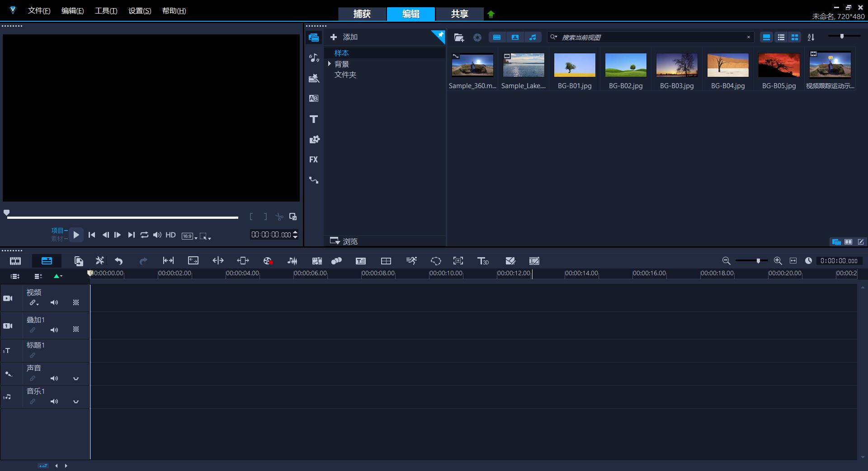Click the split clip scissors icon
The height and width of the screenshot is (471, 868).
[279, 217]
